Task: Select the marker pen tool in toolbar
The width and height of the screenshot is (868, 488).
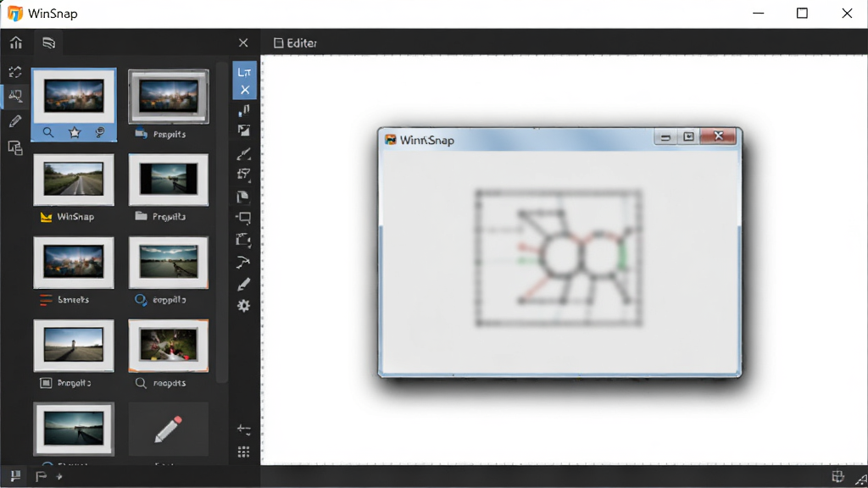Action: (243, 285)
